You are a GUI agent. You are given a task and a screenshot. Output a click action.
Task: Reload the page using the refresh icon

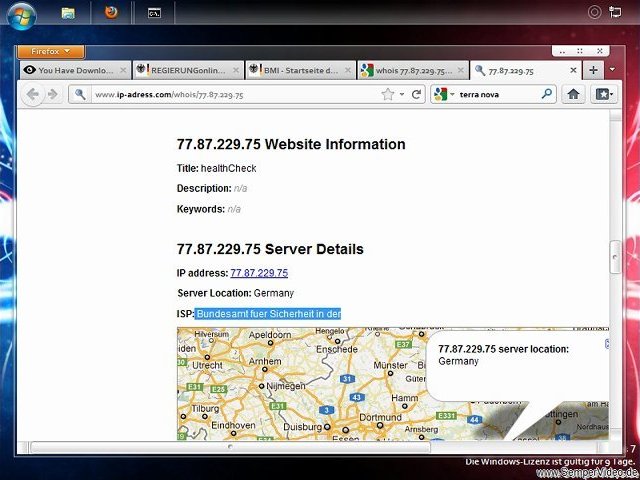(x=416, y=94)
